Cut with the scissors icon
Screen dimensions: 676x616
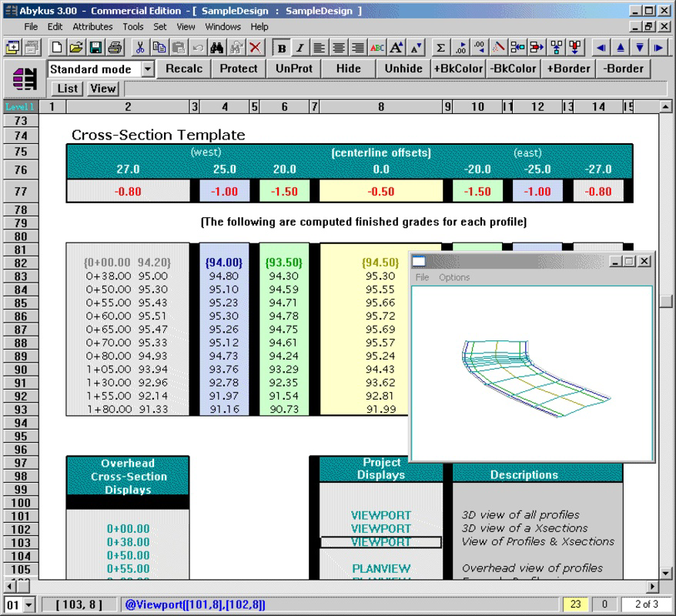(x=139, y=48)
